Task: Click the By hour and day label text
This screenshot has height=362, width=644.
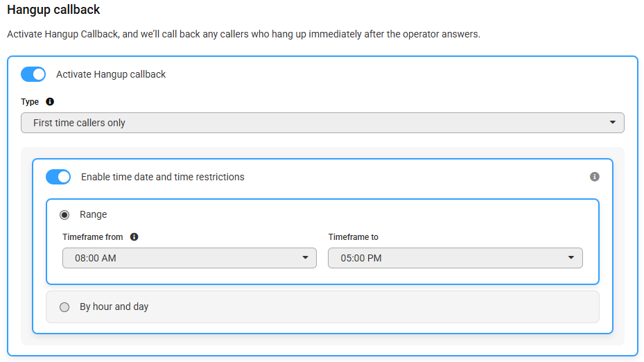Action: coord(114,307)
